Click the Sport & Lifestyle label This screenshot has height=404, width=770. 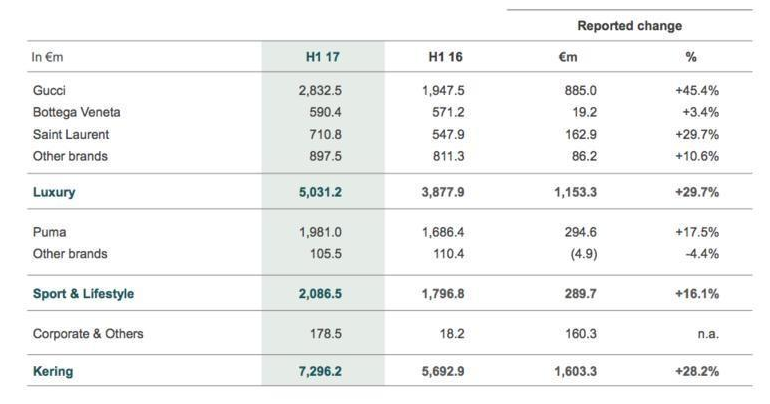83,294
